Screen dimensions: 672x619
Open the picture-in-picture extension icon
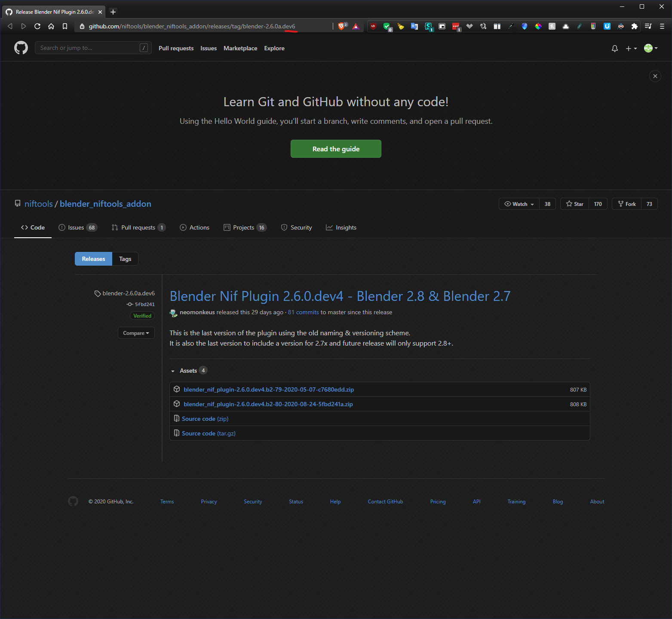click(x=442, y=26)
